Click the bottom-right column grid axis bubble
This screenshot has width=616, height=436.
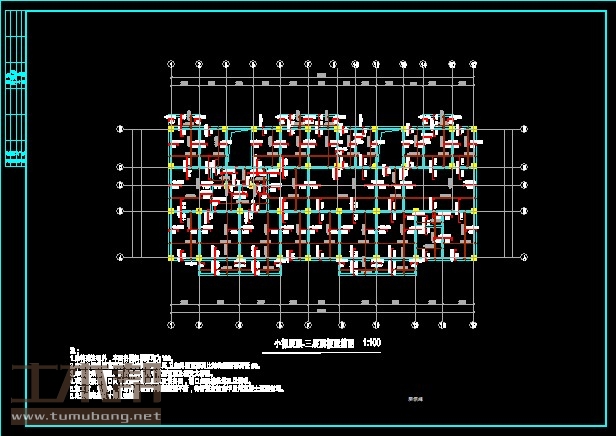coord(471,322)
